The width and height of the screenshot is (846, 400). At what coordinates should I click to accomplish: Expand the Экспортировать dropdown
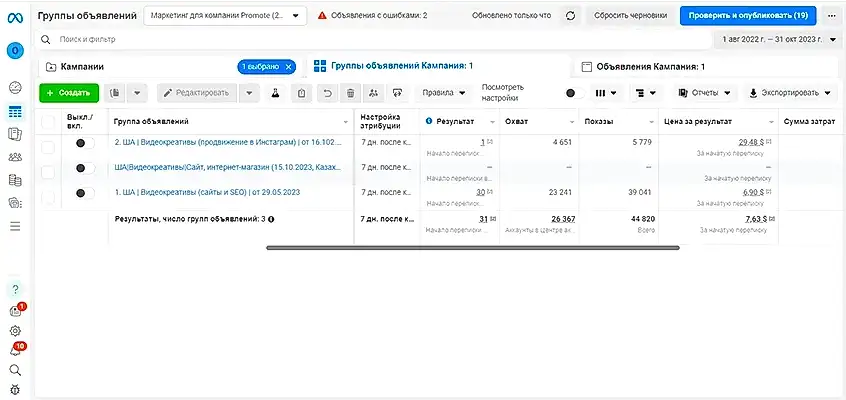(x=789, y=93)
